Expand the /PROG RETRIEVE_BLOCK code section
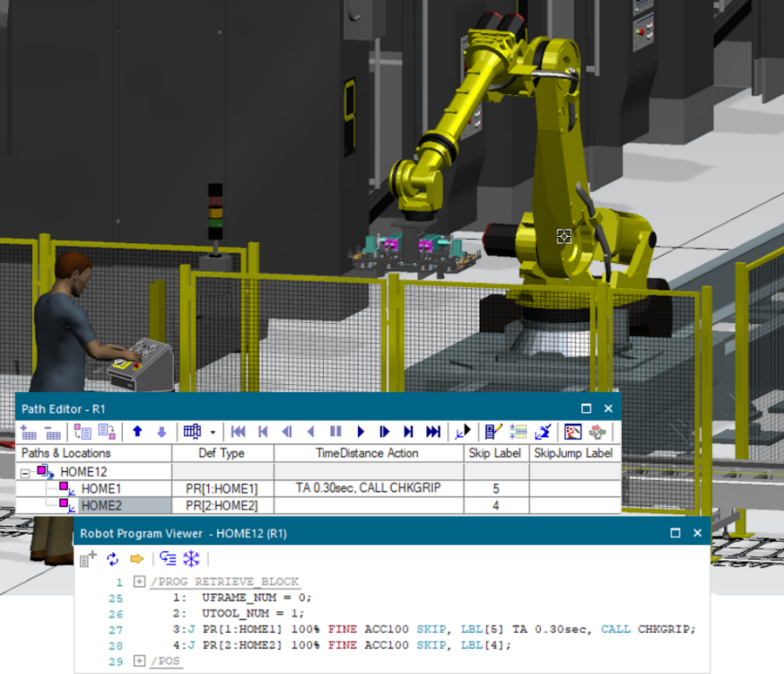 [x=139, y=582]
